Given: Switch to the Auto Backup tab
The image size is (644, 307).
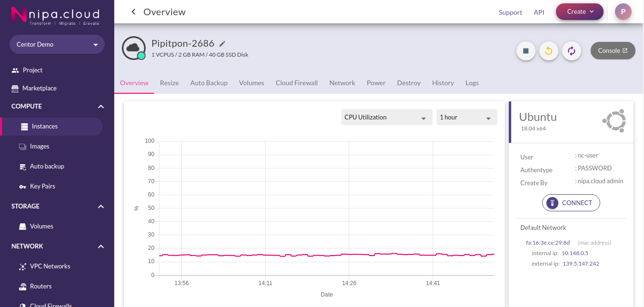Looking at the screenshot, I should coord(209,83).
